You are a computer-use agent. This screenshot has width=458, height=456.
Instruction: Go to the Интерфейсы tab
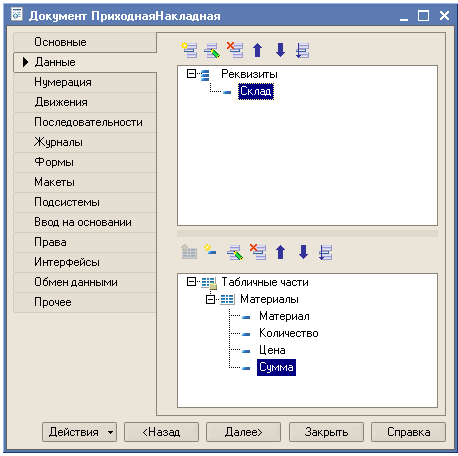[x=85, y=262]
